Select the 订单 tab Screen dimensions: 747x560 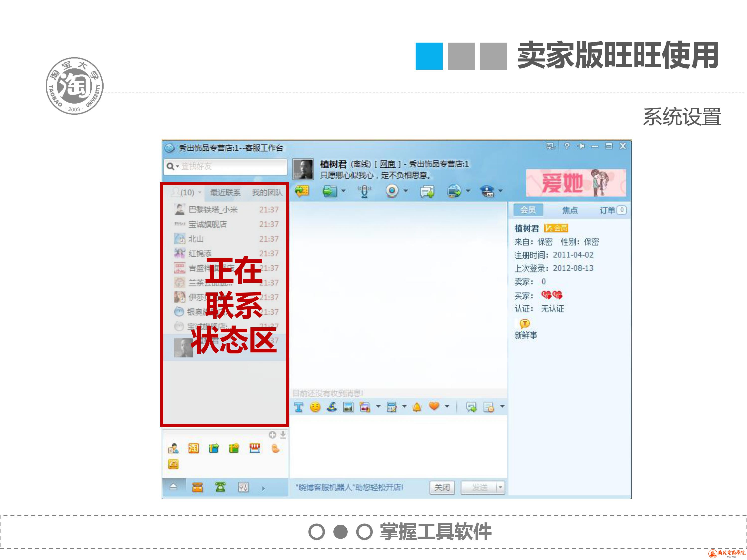613,210
